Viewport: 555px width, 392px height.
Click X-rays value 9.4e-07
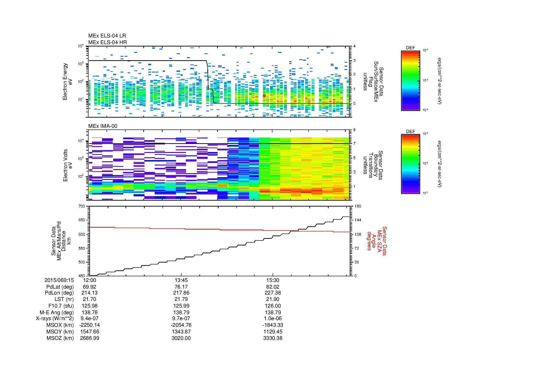point(89,318)
